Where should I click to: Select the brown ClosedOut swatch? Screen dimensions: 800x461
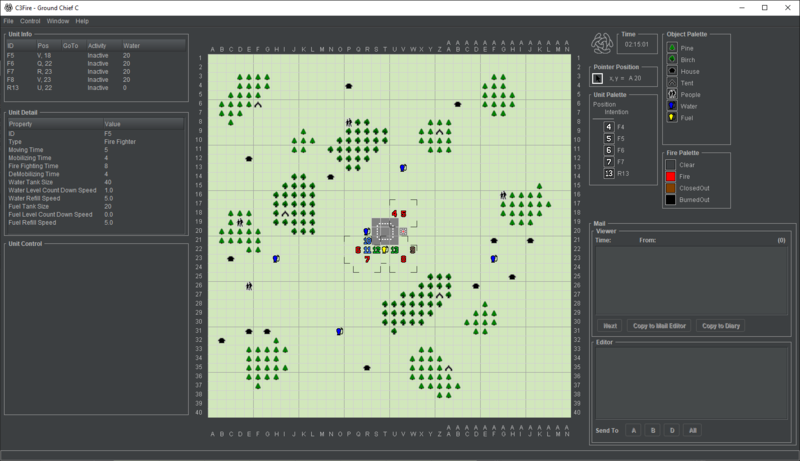(x=672, y=188)
